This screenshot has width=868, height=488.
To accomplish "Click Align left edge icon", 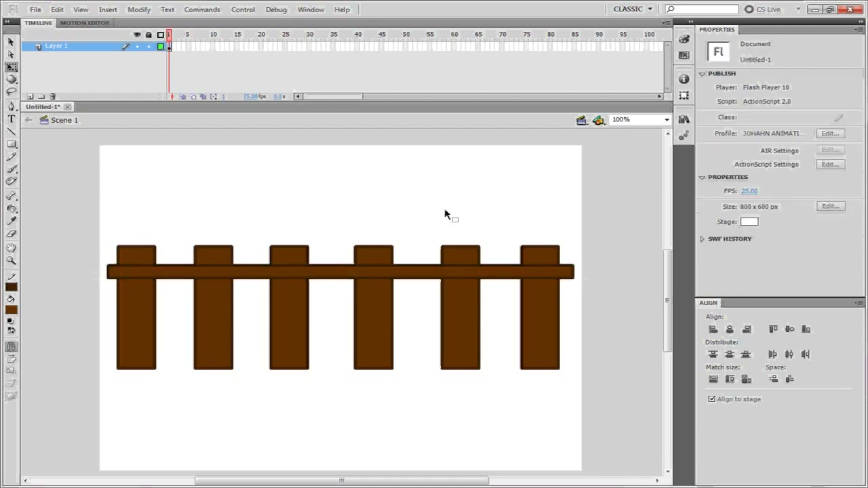I will pos(713,329).
